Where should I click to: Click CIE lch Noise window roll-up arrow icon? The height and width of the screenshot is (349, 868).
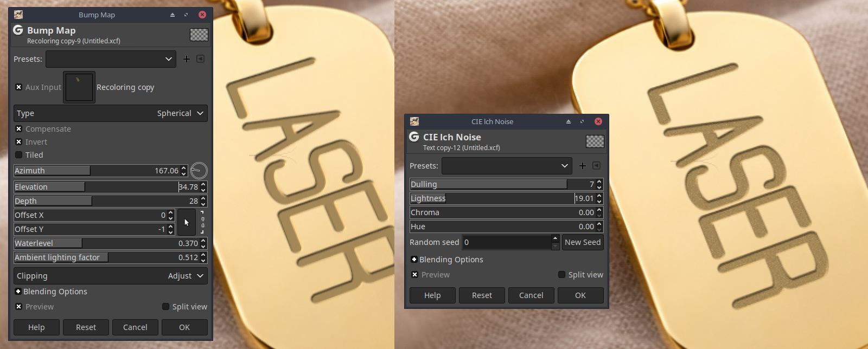click(569, 121)
